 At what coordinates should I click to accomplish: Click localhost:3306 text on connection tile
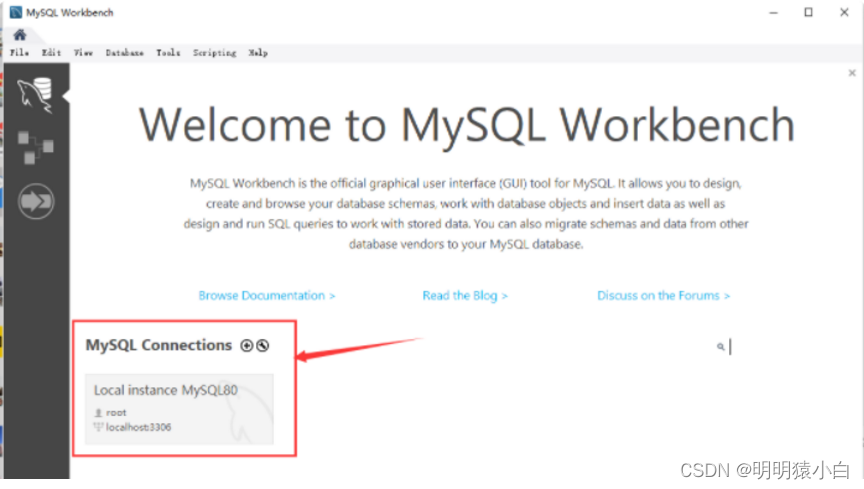click(138, 427)
